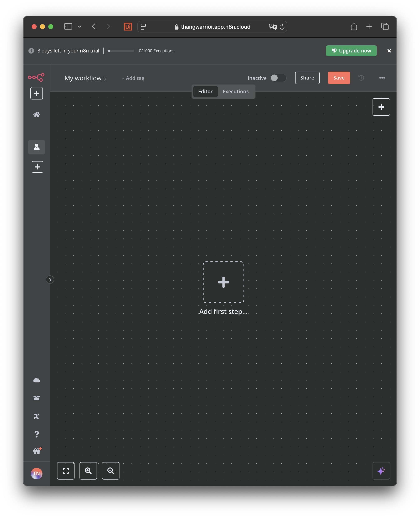The height and width of the screenshot is (517, 420).
Task: Click the n8n logo in the sidebar
Action: (36, 77)
